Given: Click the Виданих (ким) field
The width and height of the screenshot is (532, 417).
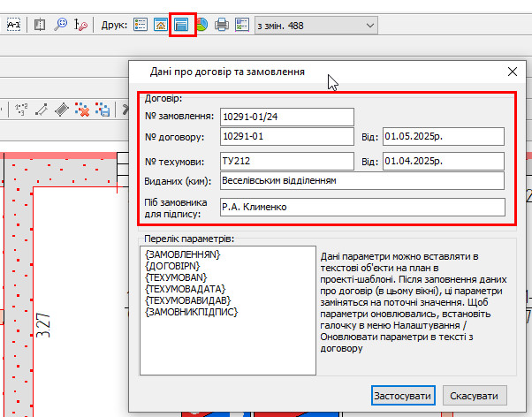Looking at the screenshot, I should [361, 180].
